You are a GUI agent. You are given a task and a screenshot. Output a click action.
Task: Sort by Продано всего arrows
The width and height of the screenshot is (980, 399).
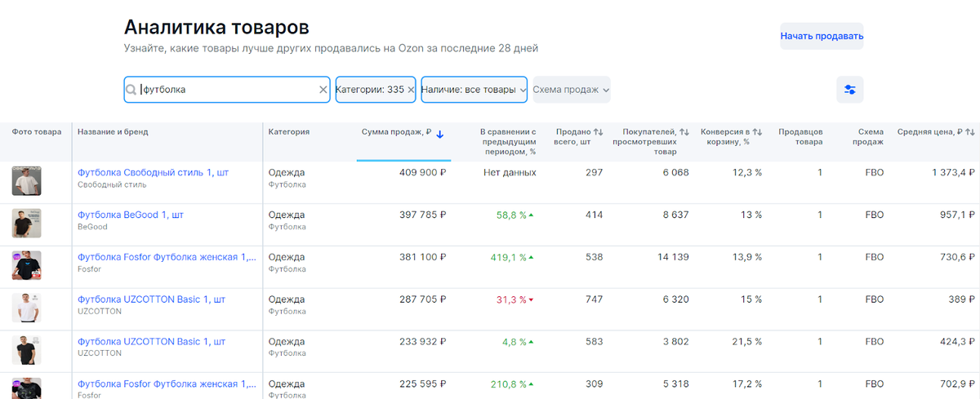598,131
